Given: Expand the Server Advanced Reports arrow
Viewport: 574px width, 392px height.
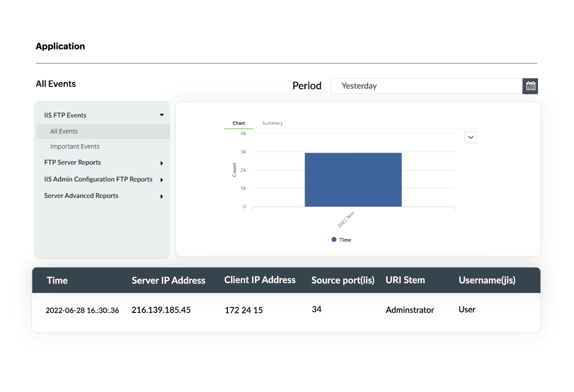Looking at the screenshot, I should click(162, 196).
